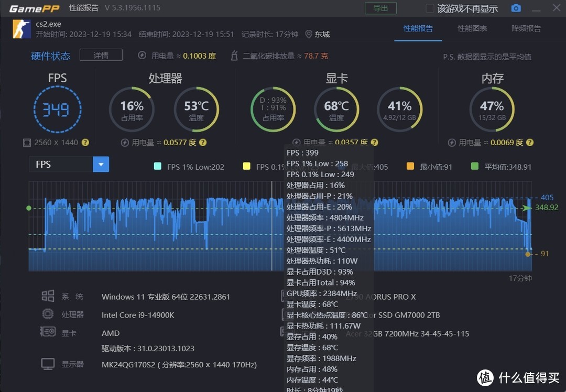
Task: Click the help icon next to 2560 x 1440
Action: tap(85, 143)
